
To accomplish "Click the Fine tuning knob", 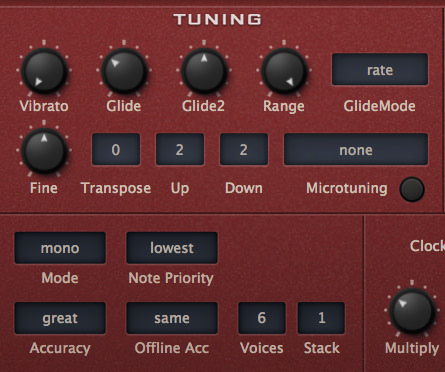I will coord(44,150).
